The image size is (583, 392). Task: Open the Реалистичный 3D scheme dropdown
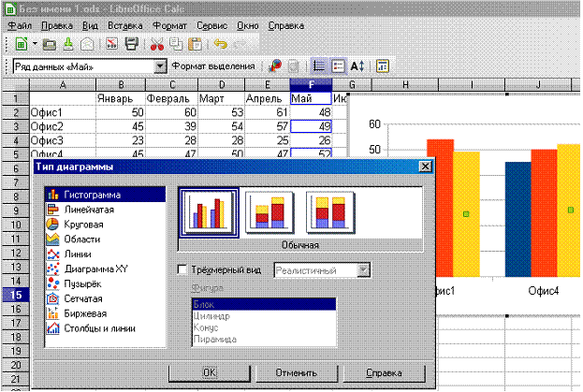pos(363,270)
